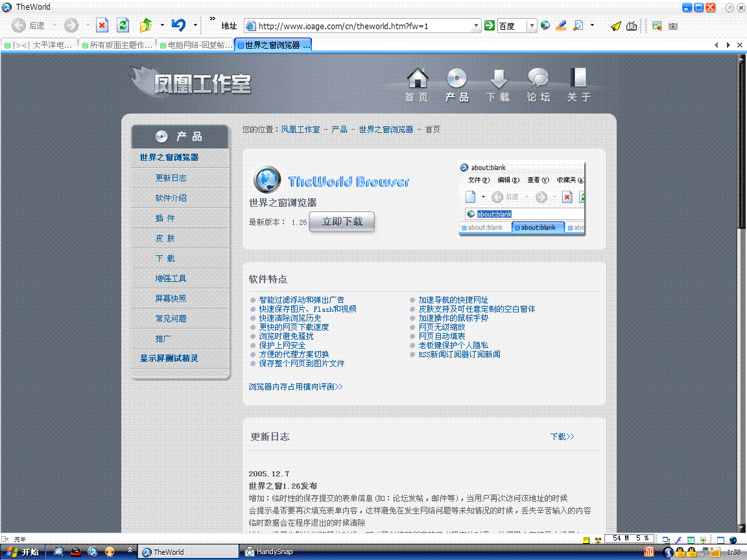Expand the address bar URL history dropdown
This screenshot has height=560, width=747.
click(476, 26)
